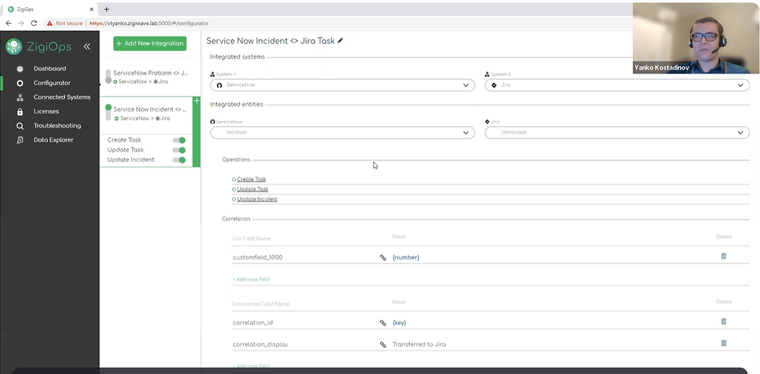The height and width of the screenshot is (374, 760).
Task: Click Yanko Kostadinov webcam thumbnail
Action: coord(696,38)
